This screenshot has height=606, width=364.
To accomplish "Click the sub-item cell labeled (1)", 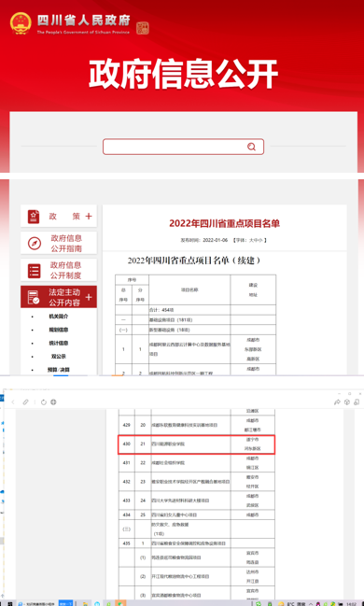I will (143, 557).
